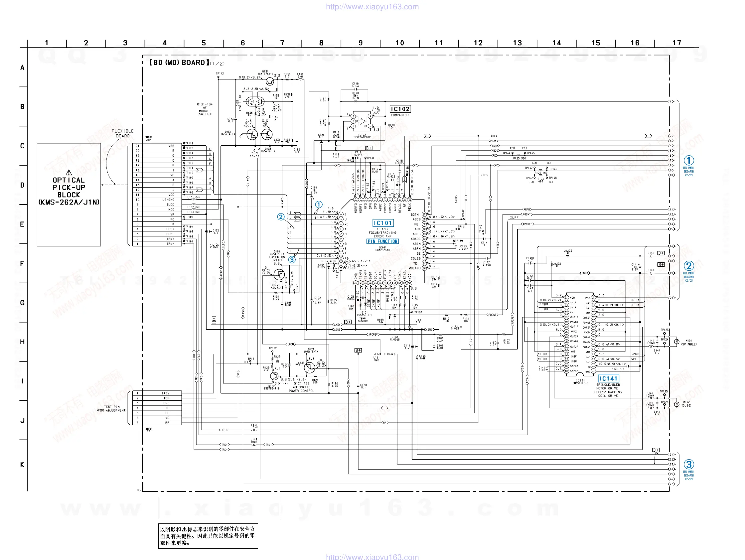Click the IC102 comparator triangle symbol
Screen dimensions: 745x560
click(362, 121)
